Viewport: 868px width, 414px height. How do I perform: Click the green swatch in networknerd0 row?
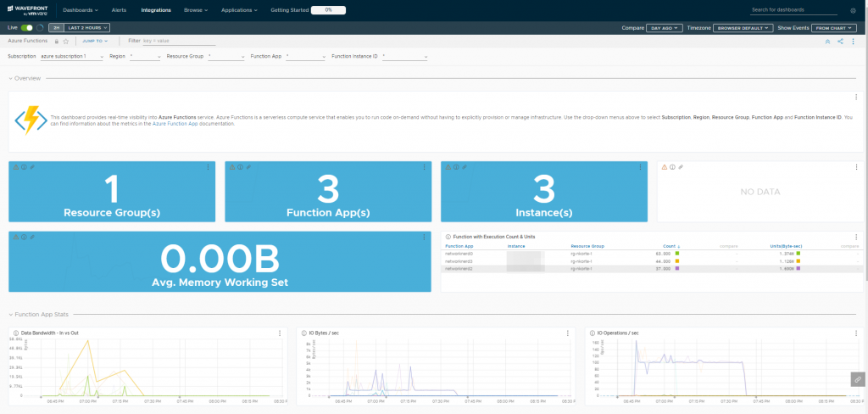[x=676, y=254]
